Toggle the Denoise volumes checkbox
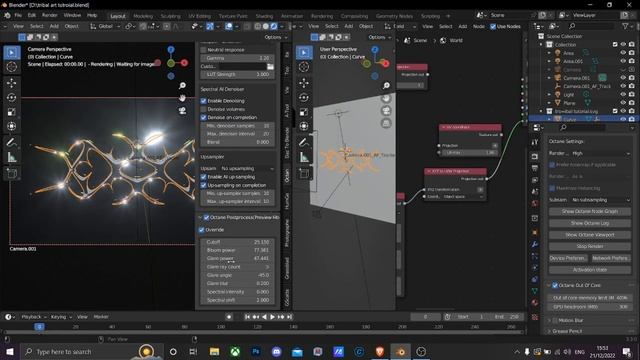The image size is (640, 360). coord(203,109)
